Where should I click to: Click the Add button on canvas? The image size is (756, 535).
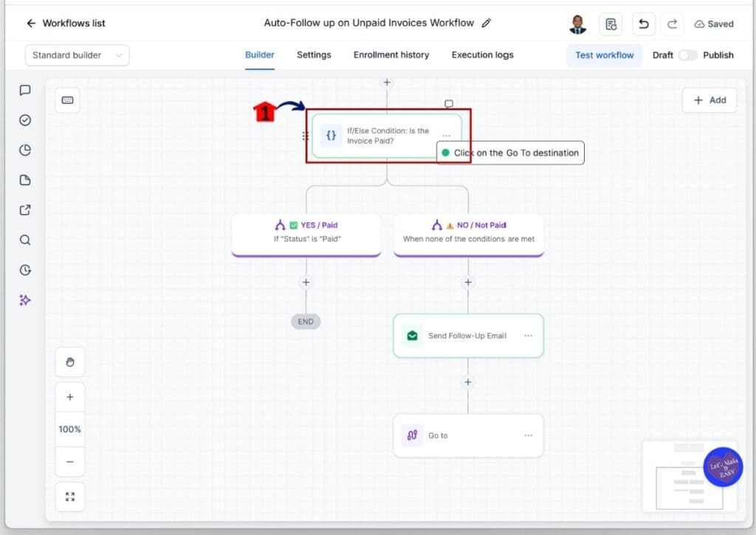pos(709,100)
